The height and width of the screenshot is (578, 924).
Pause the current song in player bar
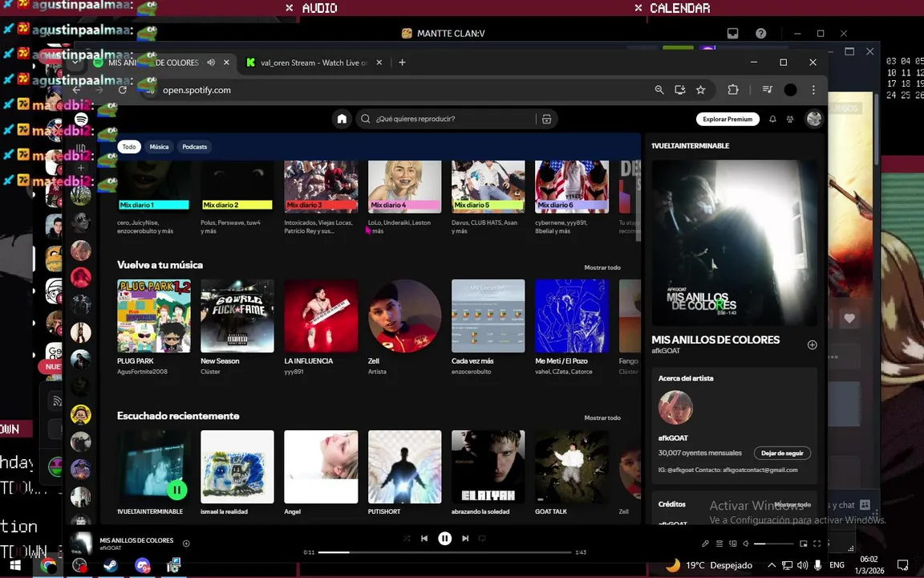(x=445, y=539)
